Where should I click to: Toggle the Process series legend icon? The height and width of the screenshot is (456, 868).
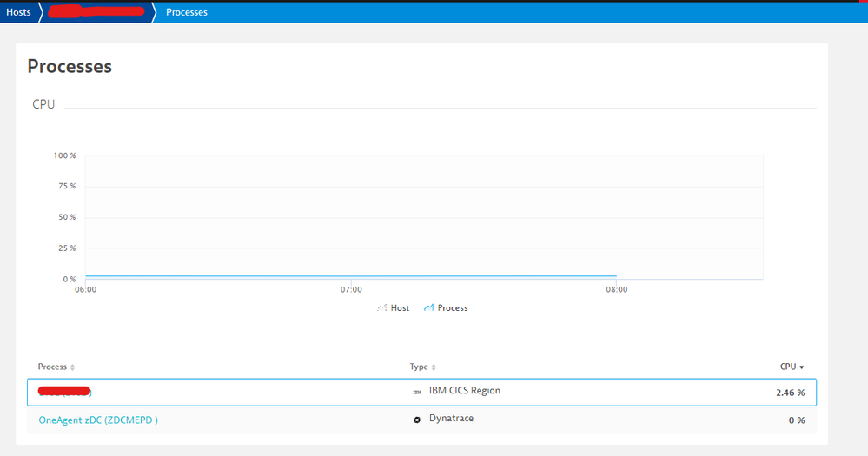coord(428,307)
